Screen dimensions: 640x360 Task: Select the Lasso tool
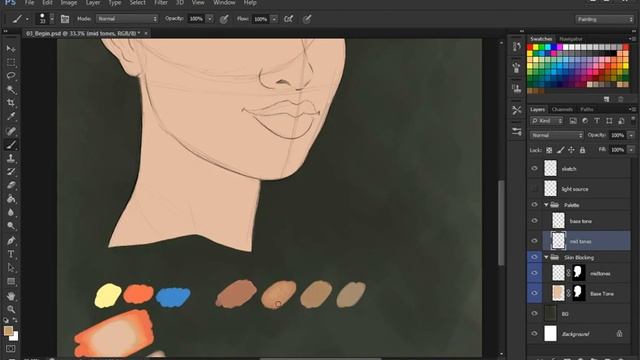(x=11, y=76)
